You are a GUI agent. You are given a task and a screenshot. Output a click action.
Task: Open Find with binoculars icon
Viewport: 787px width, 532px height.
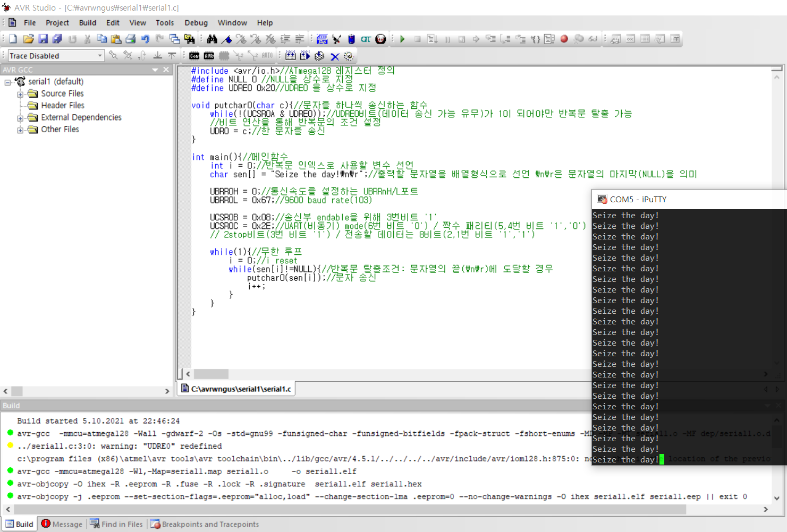coord(212,39)
